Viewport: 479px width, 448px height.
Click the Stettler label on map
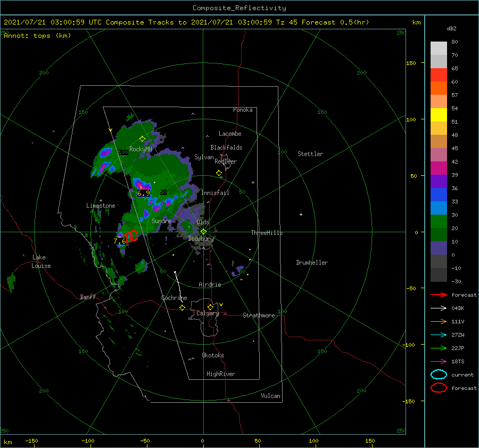point(310,154)
